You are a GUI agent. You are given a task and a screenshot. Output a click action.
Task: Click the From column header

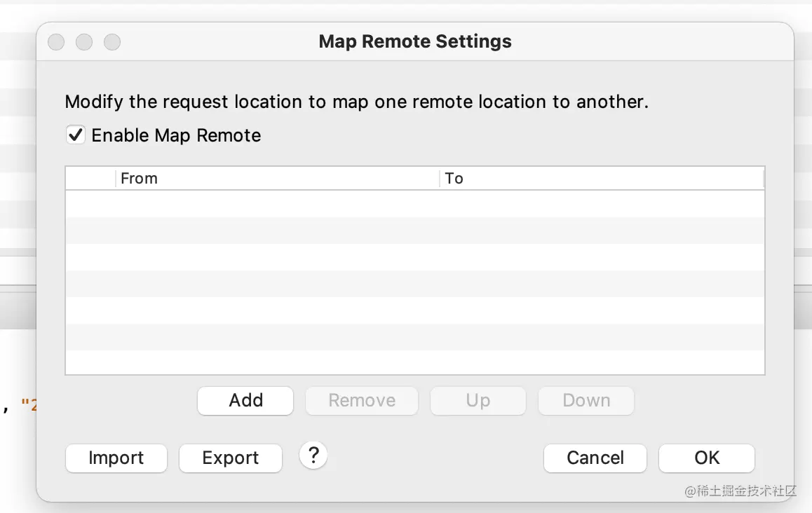[277, 178]
